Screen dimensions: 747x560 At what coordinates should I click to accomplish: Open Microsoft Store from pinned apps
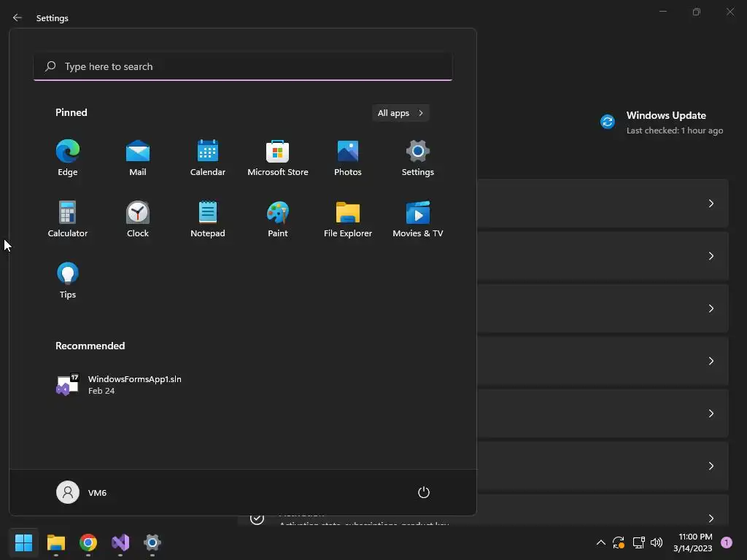[278, 158]
